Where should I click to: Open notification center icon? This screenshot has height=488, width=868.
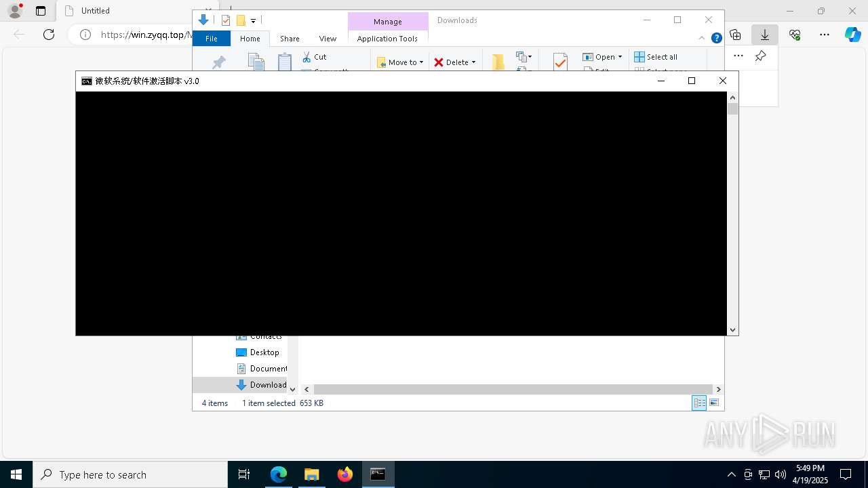tap(846, 474)
